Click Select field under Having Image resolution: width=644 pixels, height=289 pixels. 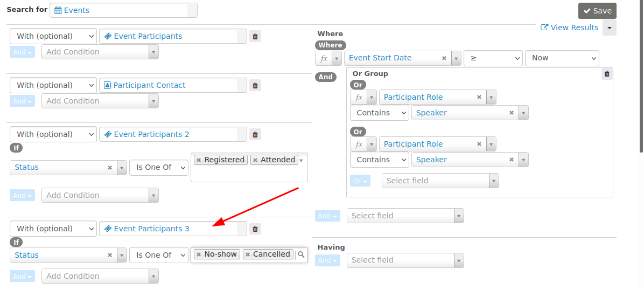tap(400, 260)
